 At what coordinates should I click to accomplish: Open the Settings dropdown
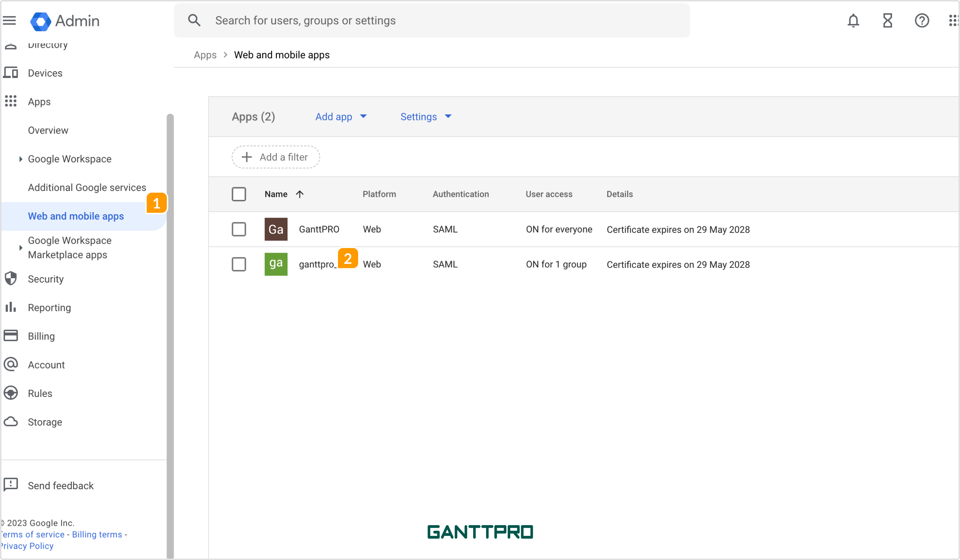tap(426, 116)
